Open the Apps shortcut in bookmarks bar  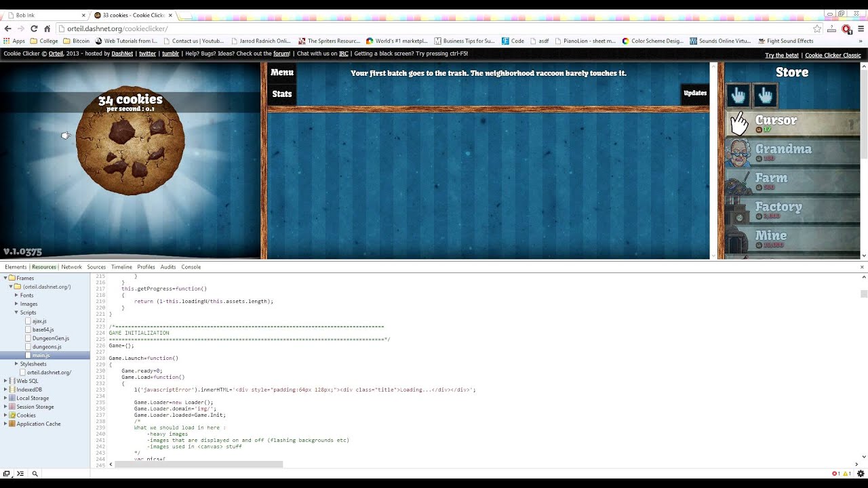14,41
